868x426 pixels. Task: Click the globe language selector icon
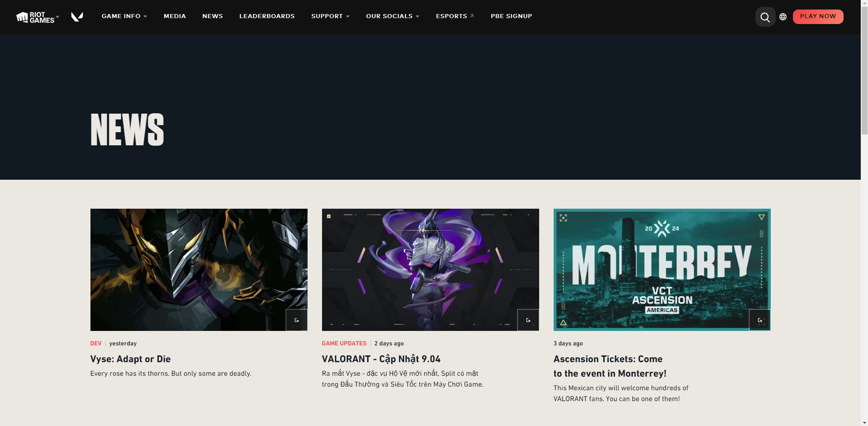pos(783,17)
